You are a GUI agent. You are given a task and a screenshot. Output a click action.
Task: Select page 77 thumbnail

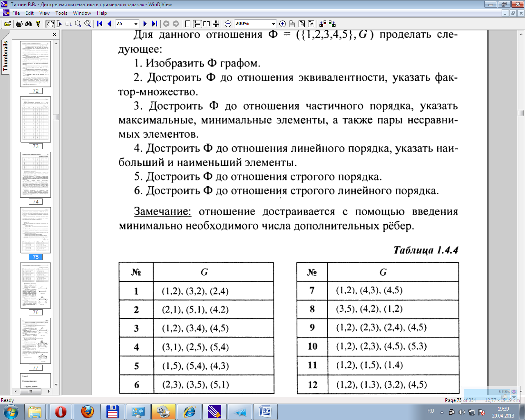point(36,341)
